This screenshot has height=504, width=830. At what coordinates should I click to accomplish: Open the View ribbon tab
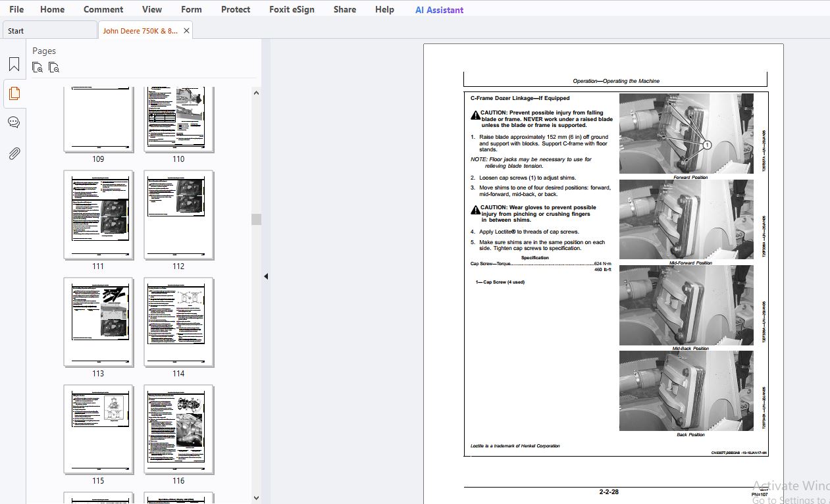click(152, 9)
